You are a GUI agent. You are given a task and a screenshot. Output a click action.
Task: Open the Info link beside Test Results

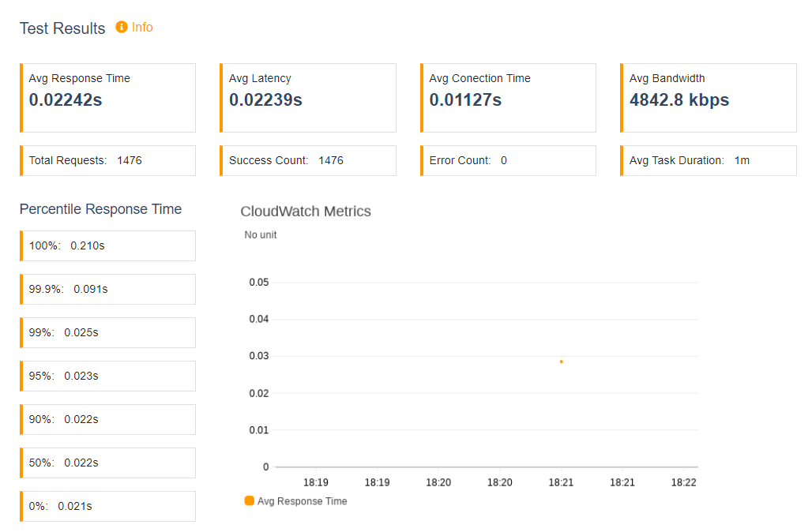pyautogui.click(x=142, y=27)
